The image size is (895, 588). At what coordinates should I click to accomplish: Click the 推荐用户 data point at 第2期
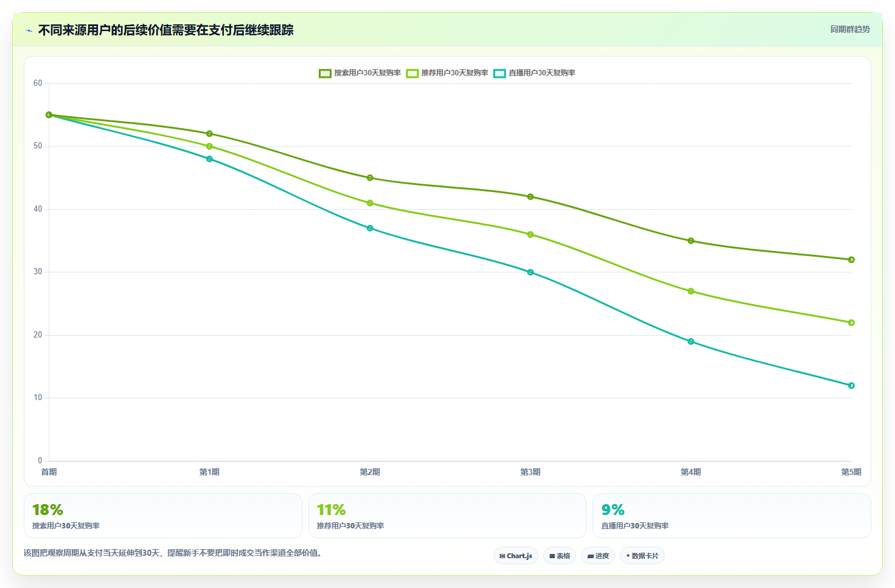pos(370,203)
